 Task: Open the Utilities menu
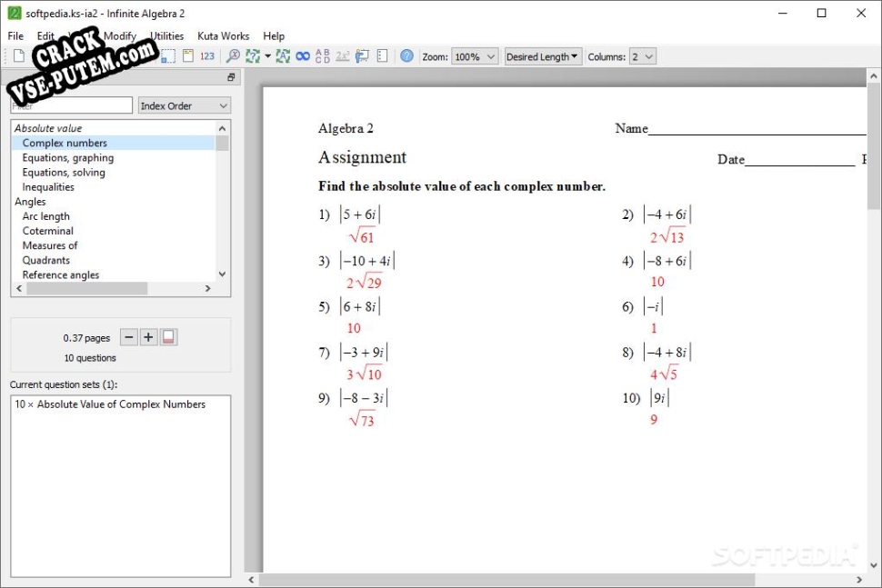(167, 36)
